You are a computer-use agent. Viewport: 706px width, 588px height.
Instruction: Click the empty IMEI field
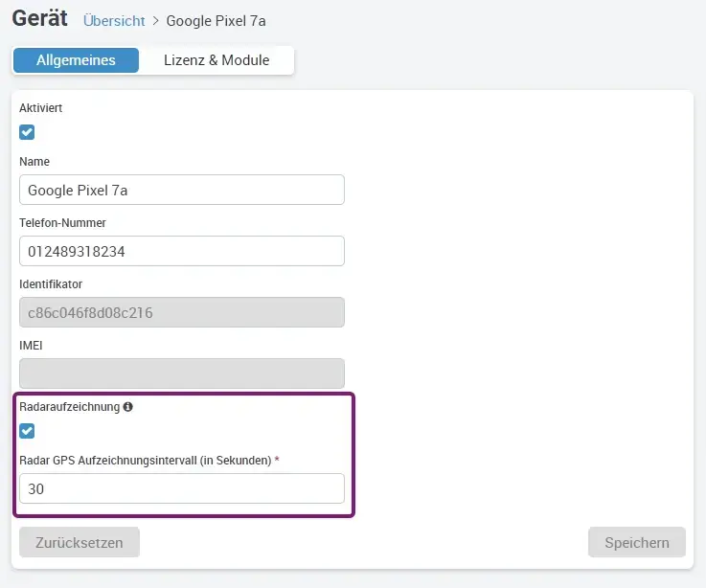click(181, 373)
